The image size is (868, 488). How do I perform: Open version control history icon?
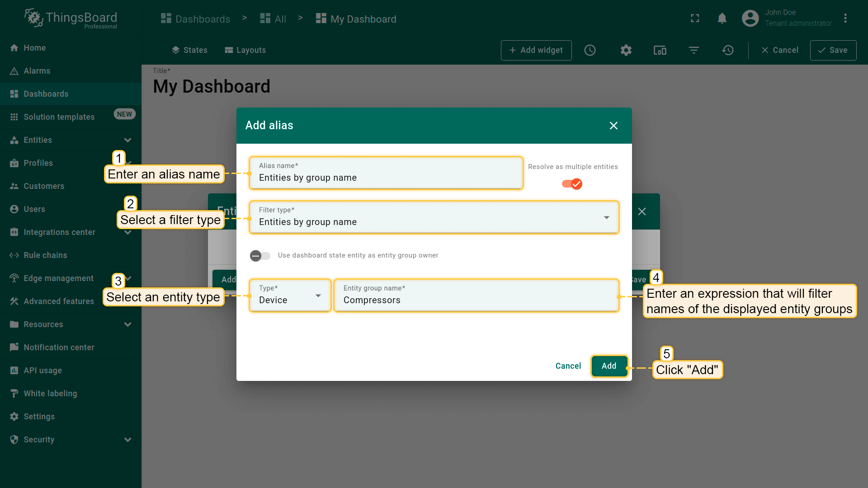pos(727,50)
